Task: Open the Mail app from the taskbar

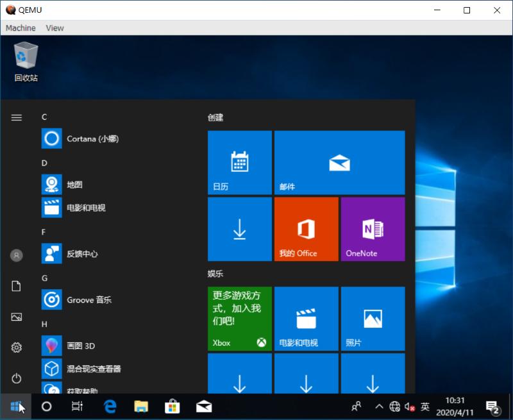Action: 203,406
